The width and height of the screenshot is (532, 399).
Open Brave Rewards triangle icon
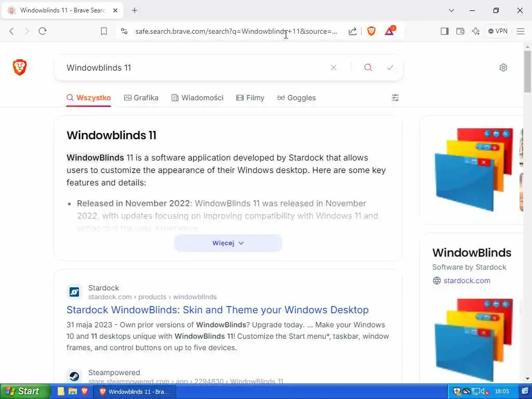[390, 31]
